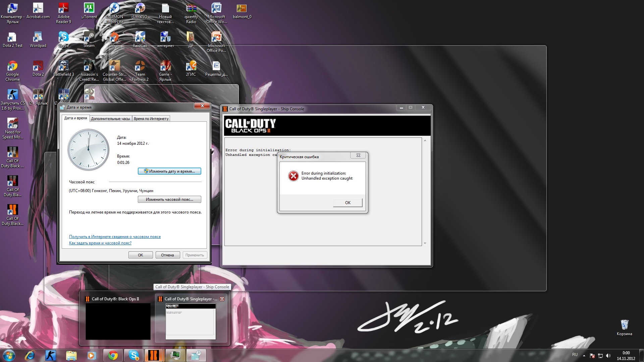
Task: Select the Microsoft Office Word desktop shortcut
Action: pyautogui.click(x=216, y=13)
